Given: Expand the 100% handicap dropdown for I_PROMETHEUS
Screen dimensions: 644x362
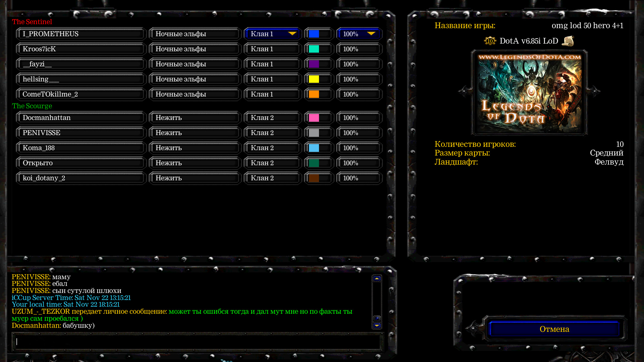Looking at the screenshot, I should click(x=359, y=34).
